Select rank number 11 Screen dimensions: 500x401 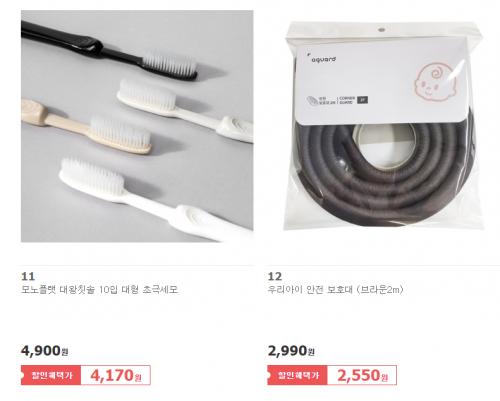point(28,276)
